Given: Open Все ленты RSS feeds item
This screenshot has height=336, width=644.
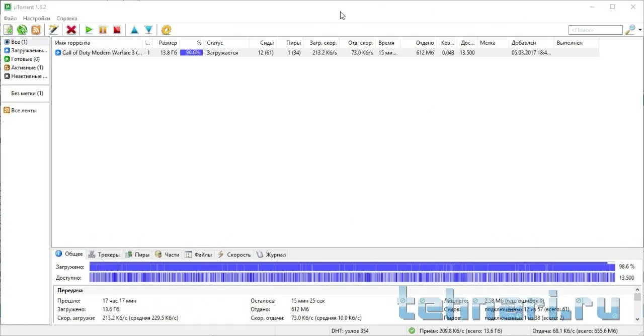Looking at the screenshot, I should (21, 110).
